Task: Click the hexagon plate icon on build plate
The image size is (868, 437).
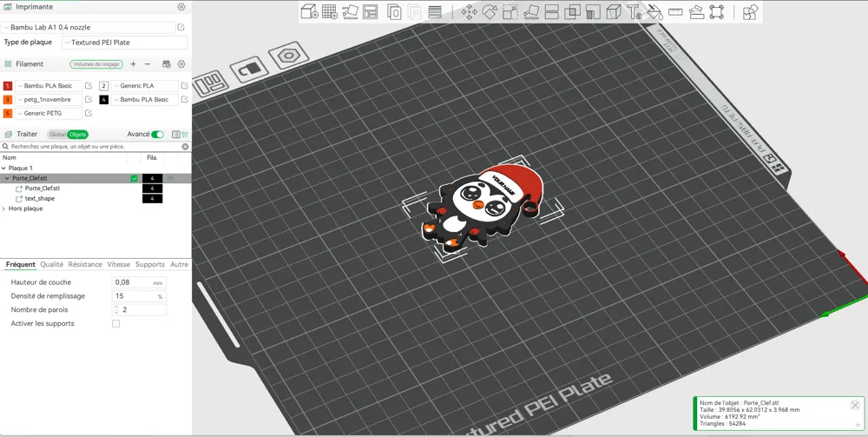Action: click(x=288, y=56)
